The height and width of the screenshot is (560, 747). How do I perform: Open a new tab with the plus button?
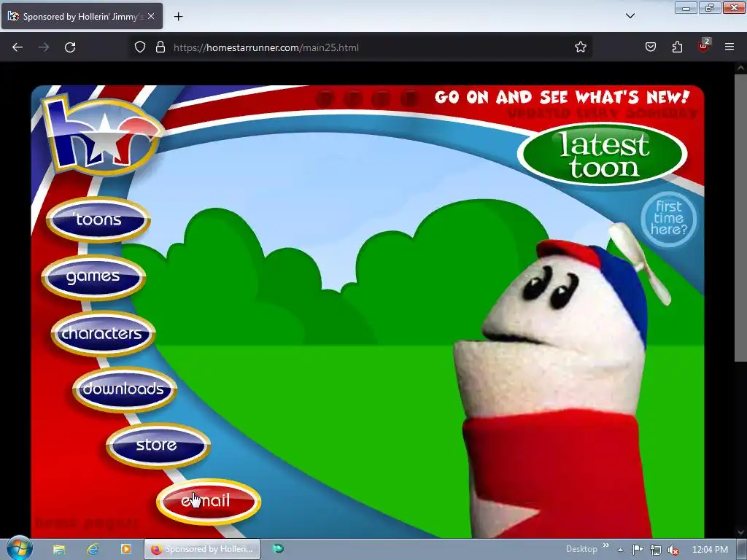pos(178,17)
